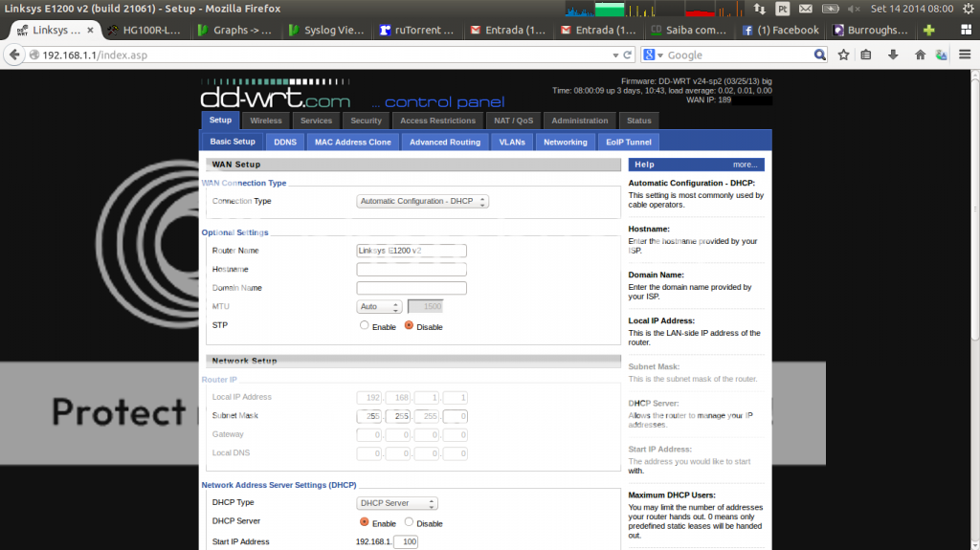Open the network up/down arrows indicator
Screen dimensions: 980x550
click(x=759, y=9)
